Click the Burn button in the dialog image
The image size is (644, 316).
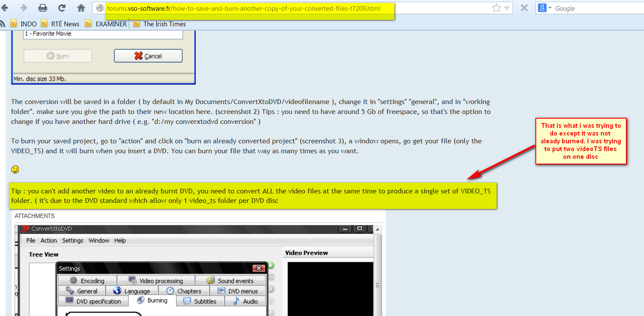point(58,56)
